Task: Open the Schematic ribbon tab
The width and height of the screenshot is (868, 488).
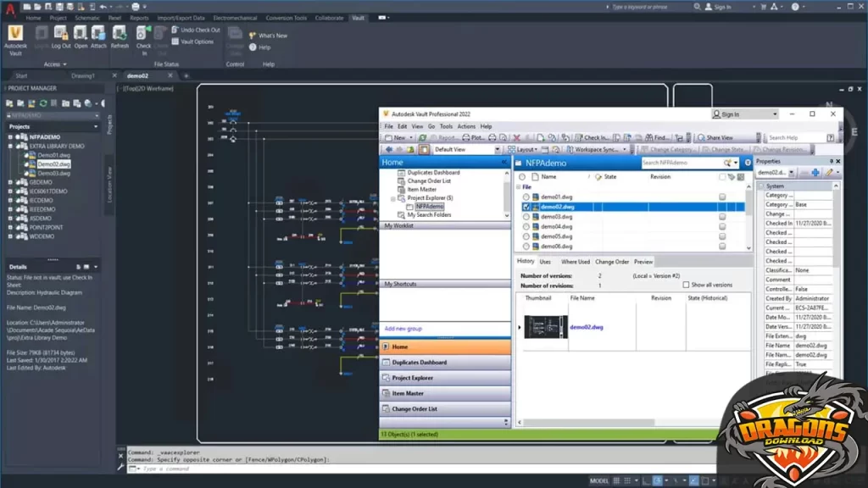Action: click(x=86, y=17)
